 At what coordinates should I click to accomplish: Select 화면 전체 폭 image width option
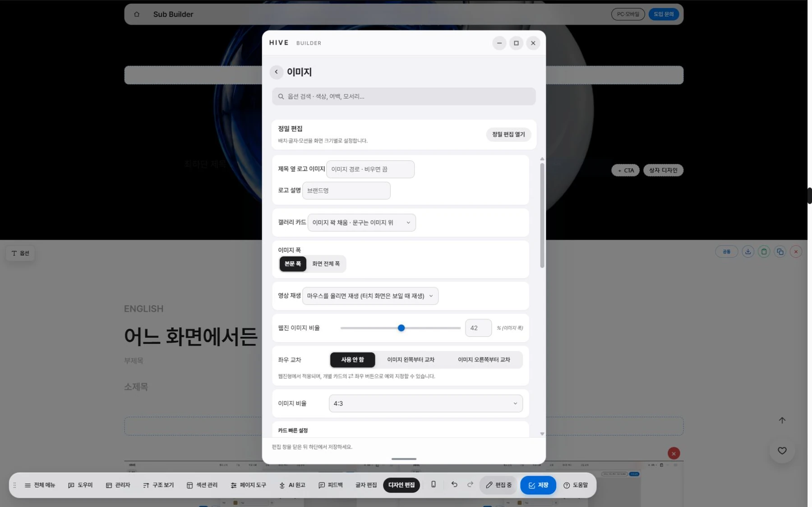coord(326,264)
